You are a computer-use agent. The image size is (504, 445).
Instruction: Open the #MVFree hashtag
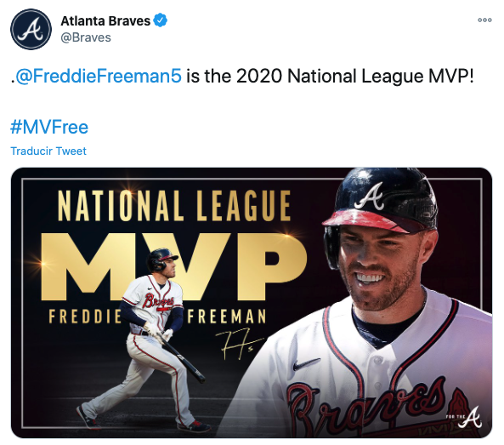click(x=49, y=127)
